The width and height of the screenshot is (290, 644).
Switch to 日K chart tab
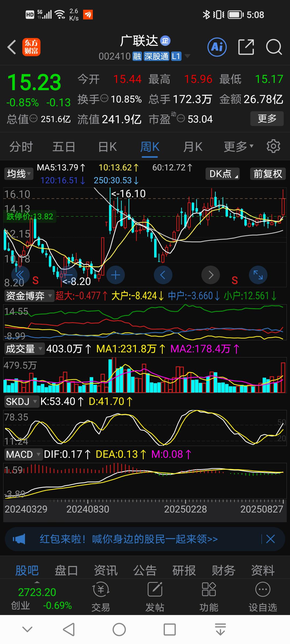pos(107,147)
